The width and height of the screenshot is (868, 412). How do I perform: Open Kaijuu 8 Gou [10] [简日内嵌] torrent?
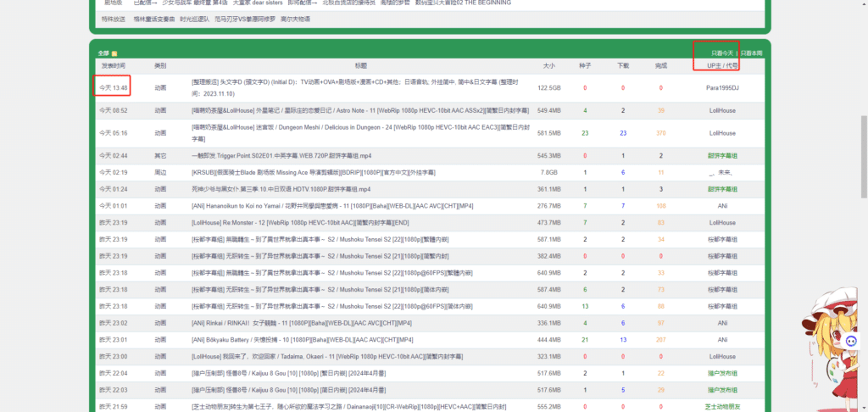tap(288, 390)
